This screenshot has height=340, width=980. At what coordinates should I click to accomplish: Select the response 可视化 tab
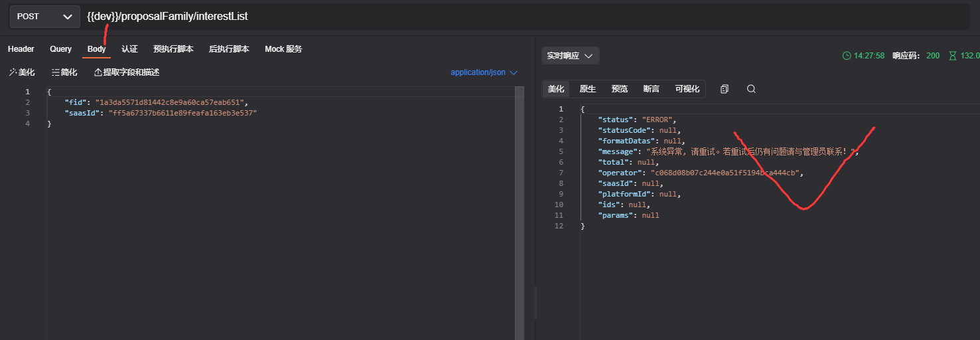[x=687, y=89]
